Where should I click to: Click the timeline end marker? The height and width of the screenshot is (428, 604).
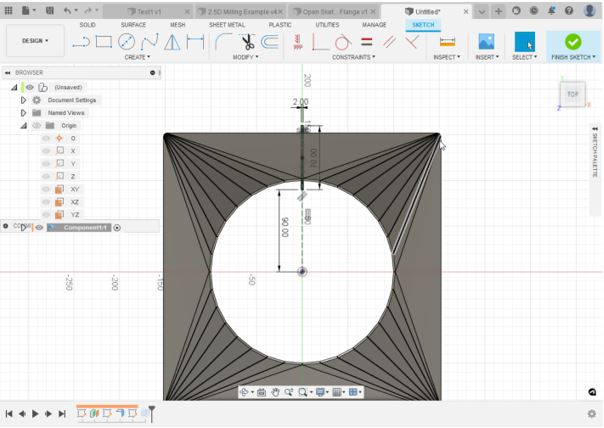[152, 414]
